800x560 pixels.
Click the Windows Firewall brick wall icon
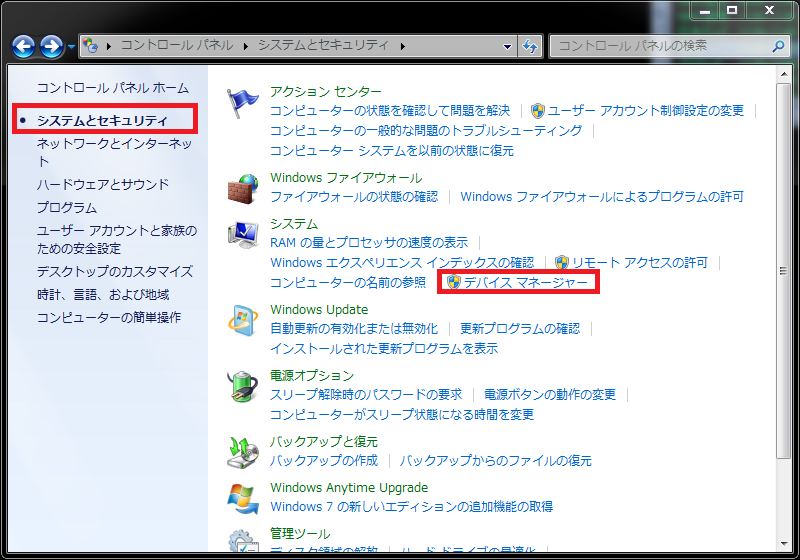click(243, 189)
